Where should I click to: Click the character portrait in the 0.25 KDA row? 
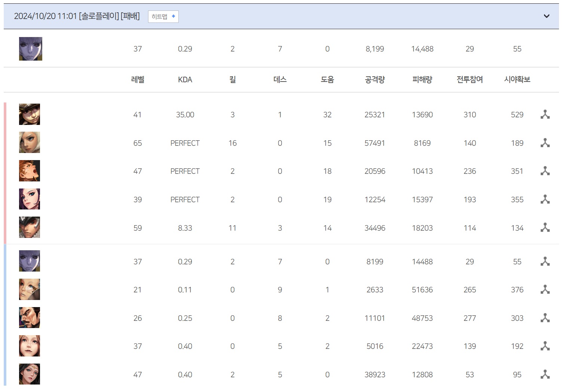(30, 318)
